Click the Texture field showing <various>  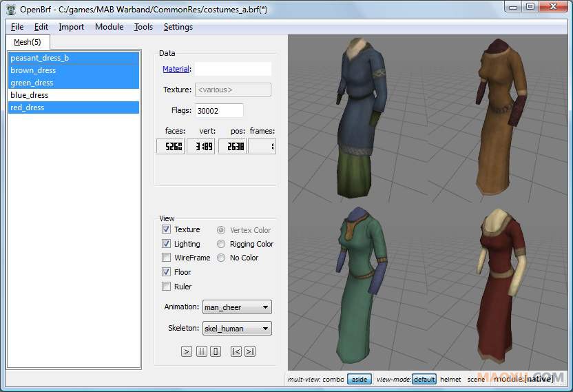(x=233, y=90)
